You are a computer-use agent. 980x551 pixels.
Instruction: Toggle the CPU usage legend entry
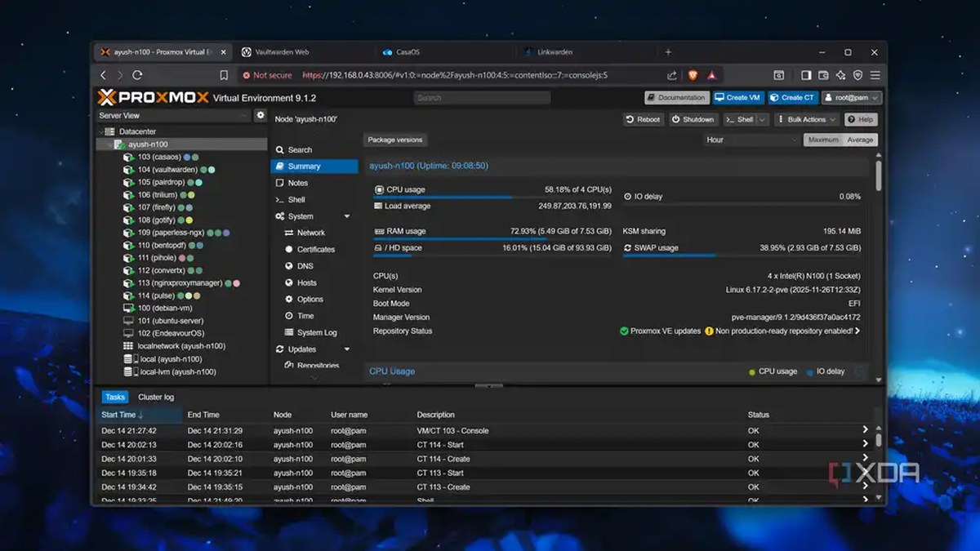pyautogui.click(x=773, y=371)
